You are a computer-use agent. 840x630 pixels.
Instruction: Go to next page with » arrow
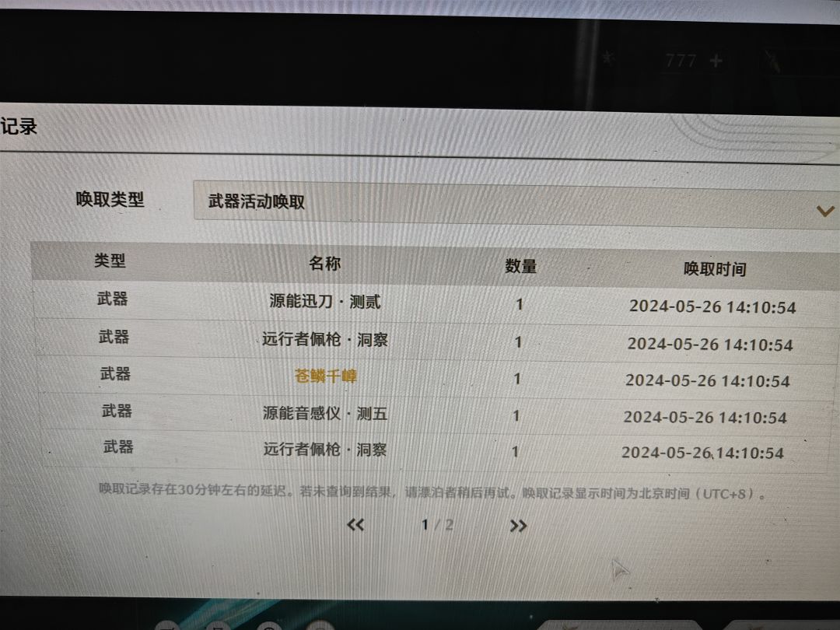click(x=518, y=526)
